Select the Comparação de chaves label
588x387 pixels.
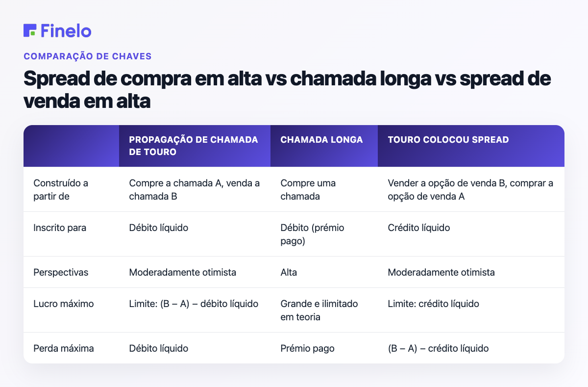pos(87,56)
